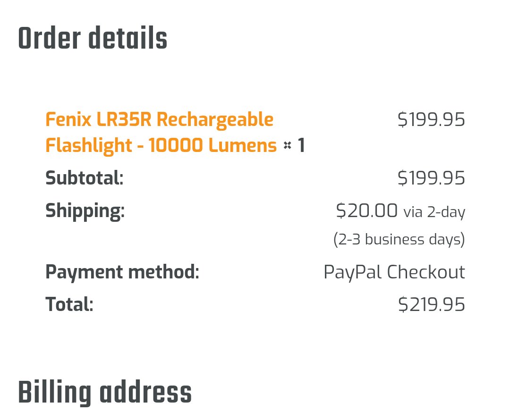Click the LR35R model name in the link
This screenshot has width=510, height=420.
[124, 119]
